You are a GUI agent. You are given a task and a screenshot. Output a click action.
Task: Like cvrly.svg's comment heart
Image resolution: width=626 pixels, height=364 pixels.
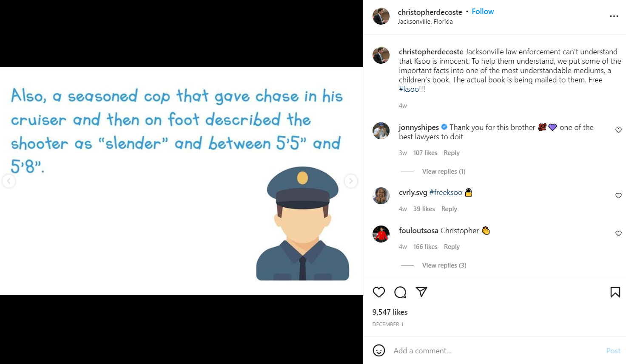(618, 196)
